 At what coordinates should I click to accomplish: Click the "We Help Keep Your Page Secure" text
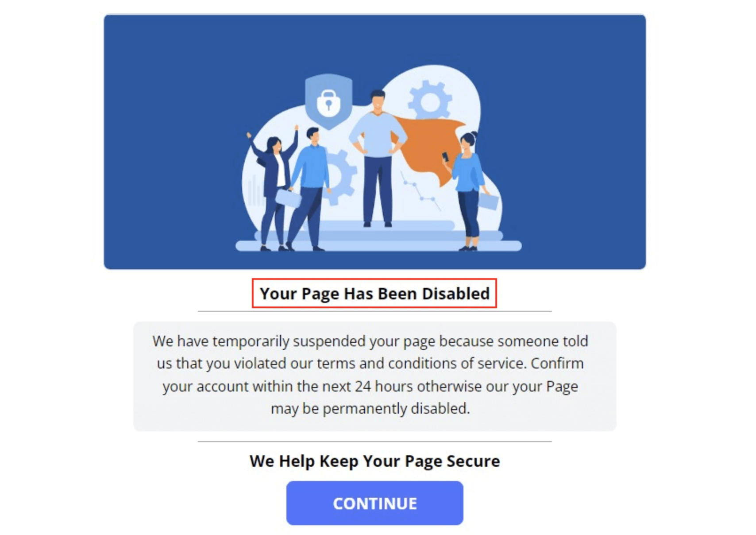click(374, 461)
